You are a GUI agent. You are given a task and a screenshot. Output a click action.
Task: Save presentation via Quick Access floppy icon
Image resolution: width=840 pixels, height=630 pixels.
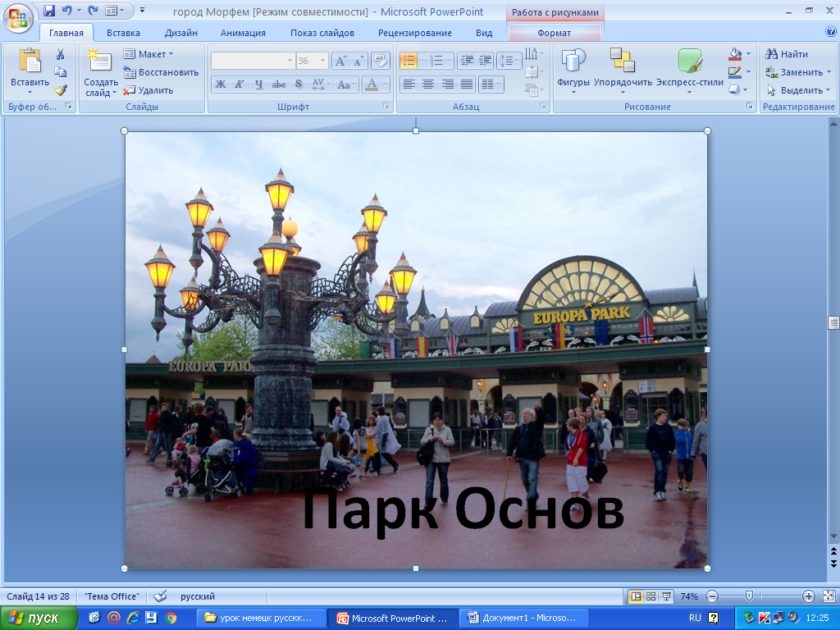pos(49,11)
